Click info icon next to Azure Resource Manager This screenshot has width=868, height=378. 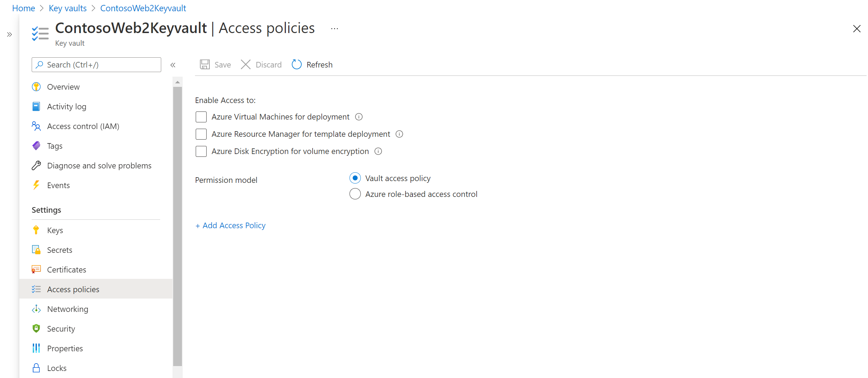pyautogui.click(x=399, y=134)
